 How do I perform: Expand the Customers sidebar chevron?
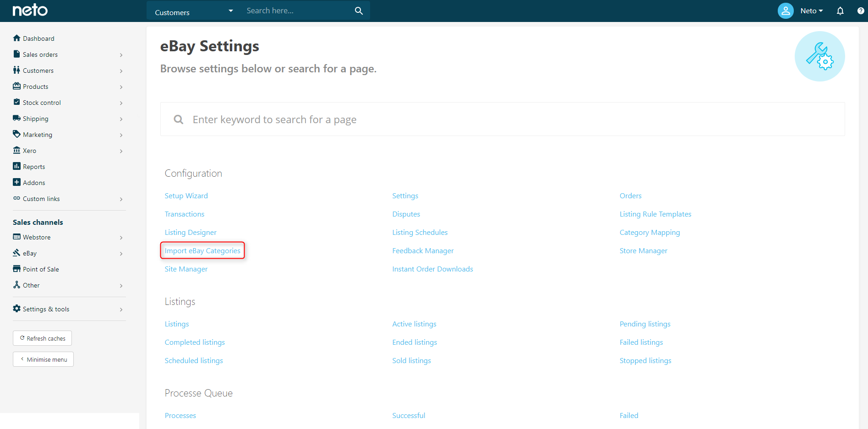coord(121,71)
